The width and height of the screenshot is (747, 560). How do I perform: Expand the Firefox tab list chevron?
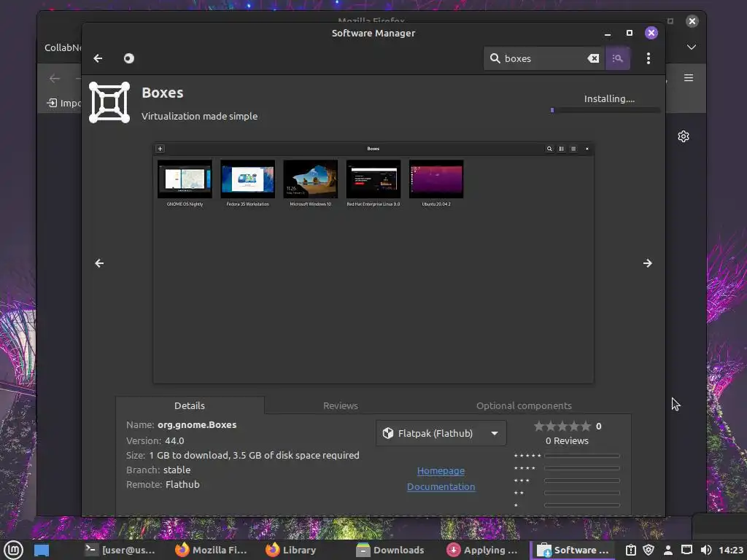click(692, 47)
